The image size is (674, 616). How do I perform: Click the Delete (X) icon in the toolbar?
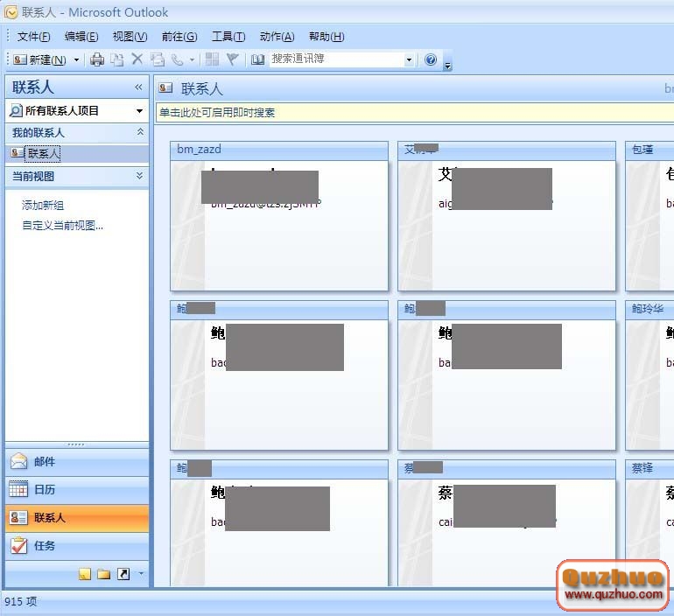coord(137,59)
